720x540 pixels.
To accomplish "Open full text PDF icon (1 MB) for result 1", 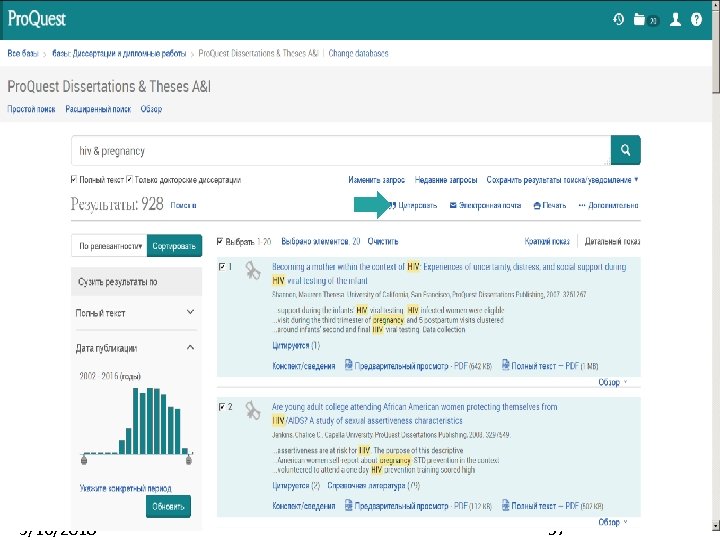I will (x=505, y=366).
